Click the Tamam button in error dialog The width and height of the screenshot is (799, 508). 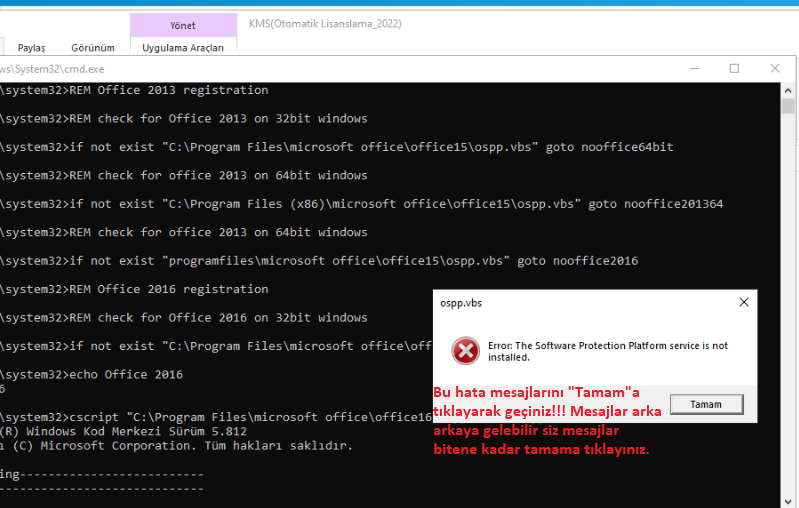point(707,404)
